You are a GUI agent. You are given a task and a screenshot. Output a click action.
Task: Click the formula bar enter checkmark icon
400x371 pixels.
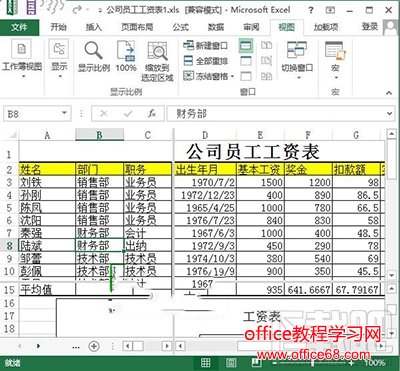tap(128, 114)
